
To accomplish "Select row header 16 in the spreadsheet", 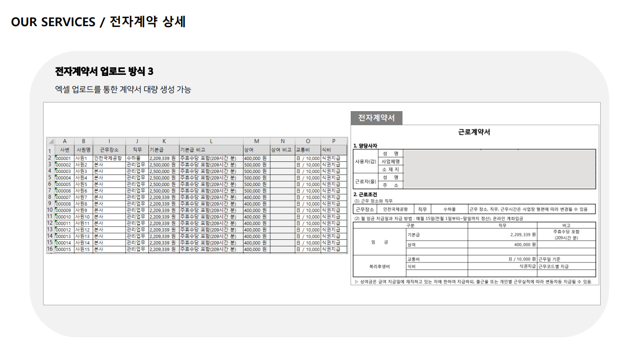I will coord(50,249).
